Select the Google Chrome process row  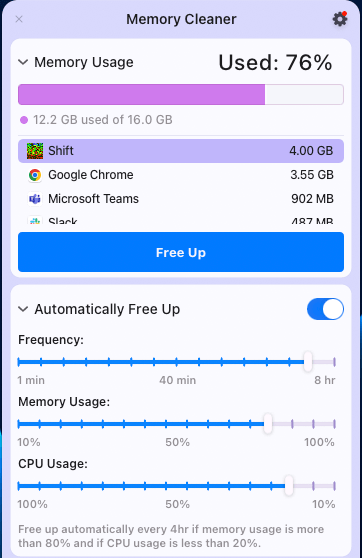point(181,175)
